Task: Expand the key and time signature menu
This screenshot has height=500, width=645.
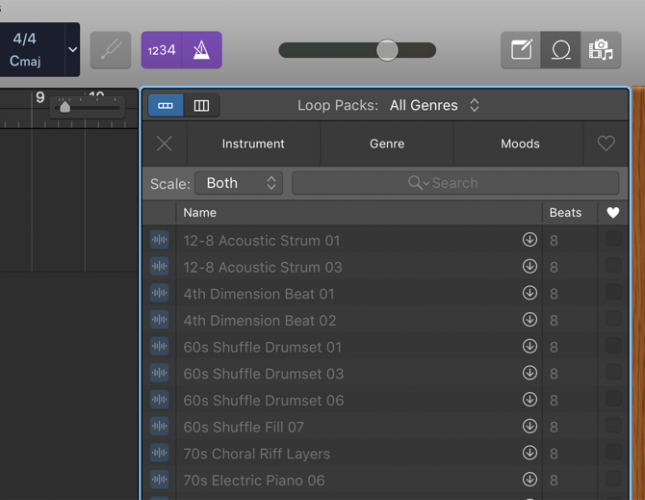Action: (x=72, y=50)
